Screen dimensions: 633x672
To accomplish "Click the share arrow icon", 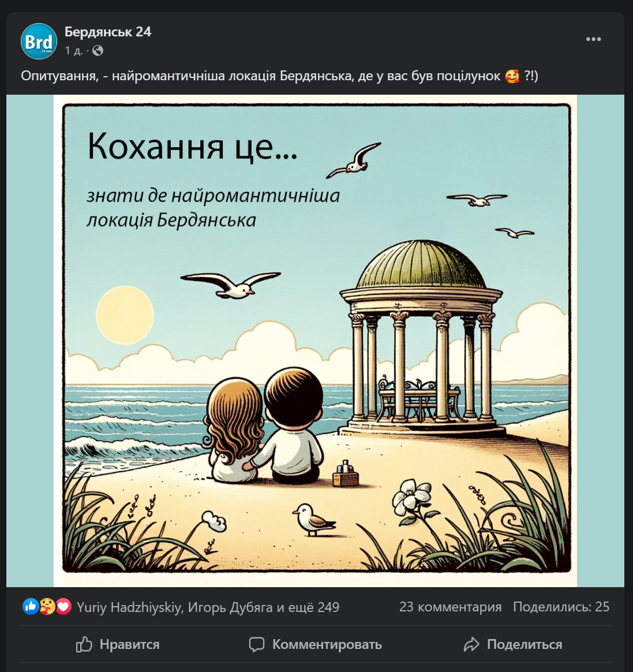I will click(x=471, y=644).
